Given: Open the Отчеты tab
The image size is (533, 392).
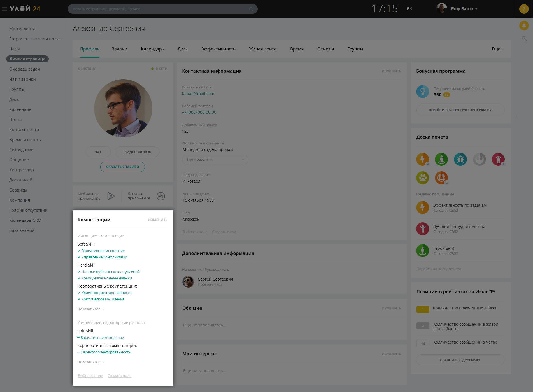Looking at the screenshot, I should click(x=325, y=49).
